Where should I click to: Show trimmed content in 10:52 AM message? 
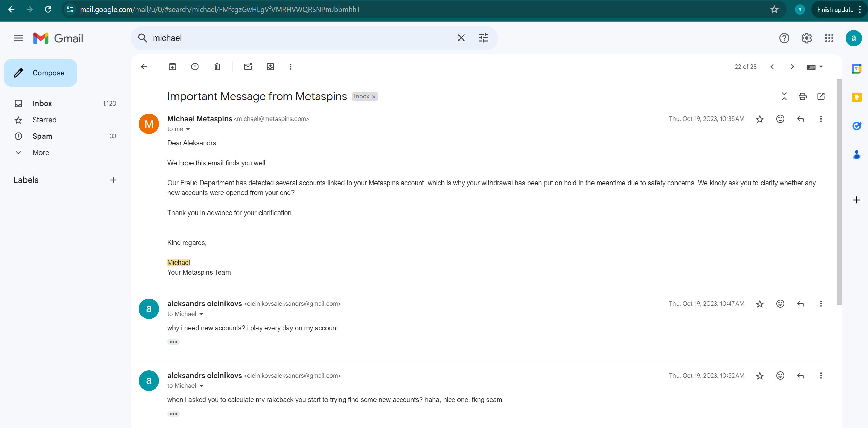coord(173,414)
